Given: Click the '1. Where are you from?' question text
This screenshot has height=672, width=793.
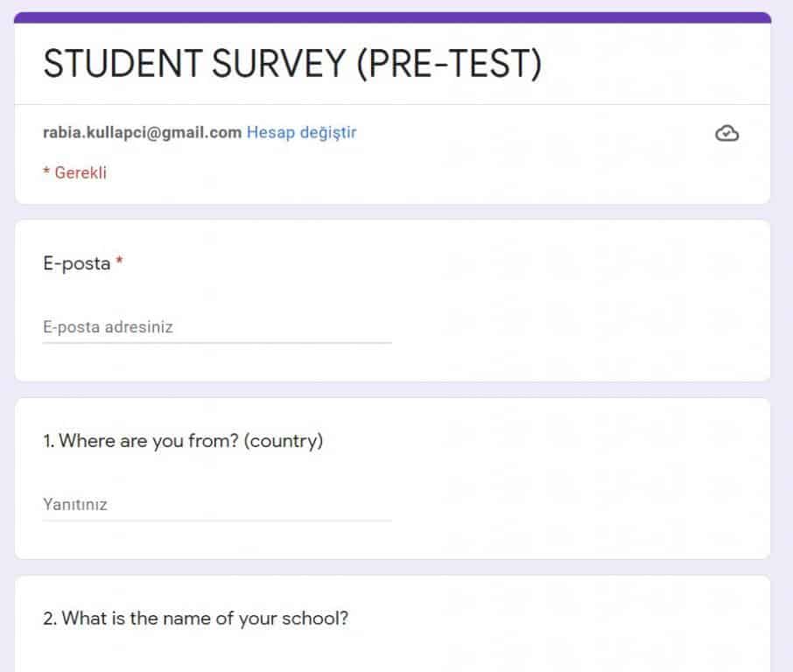Looking at the screenshot, I should point(140,441).
